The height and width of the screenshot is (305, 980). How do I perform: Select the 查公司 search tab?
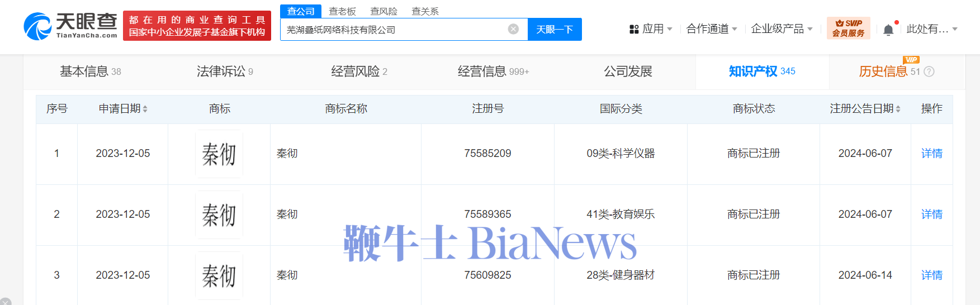click(301, 11)
